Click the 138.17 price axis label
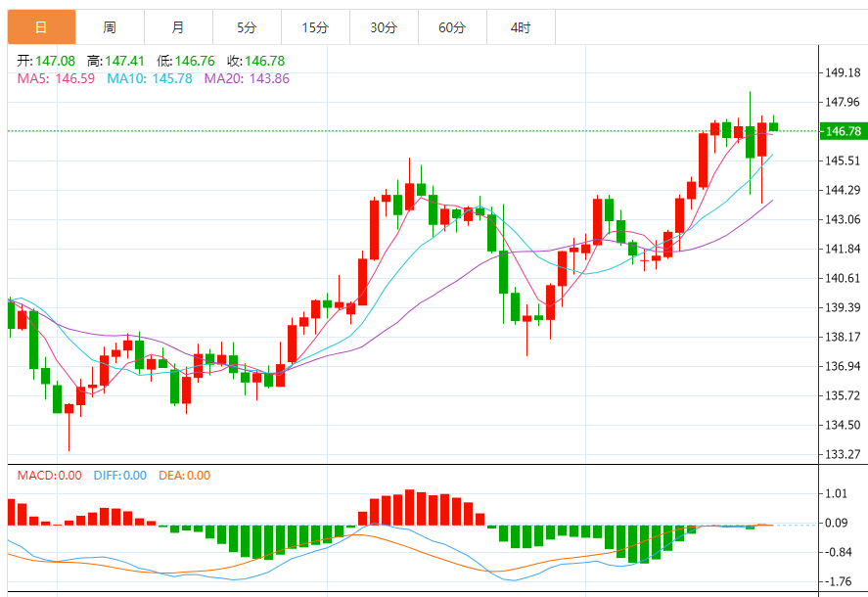 coord(844,337)
